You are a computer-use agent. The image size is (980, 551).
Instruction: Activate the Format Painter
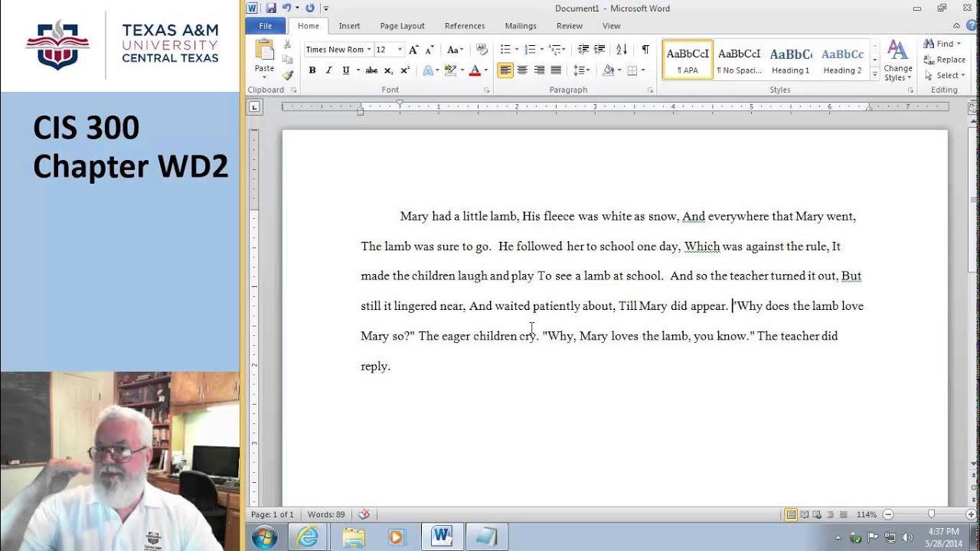click(288, 75)
